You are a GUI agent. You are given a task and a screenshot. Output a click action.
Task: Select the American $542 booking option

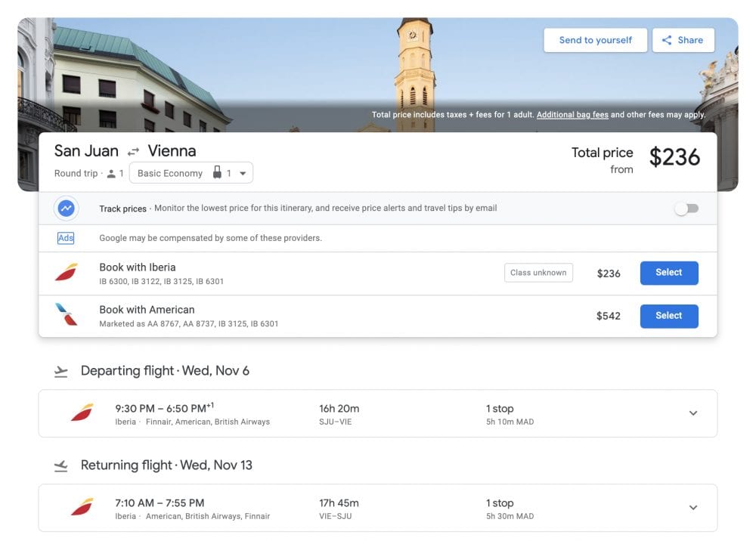pos(668,316)
